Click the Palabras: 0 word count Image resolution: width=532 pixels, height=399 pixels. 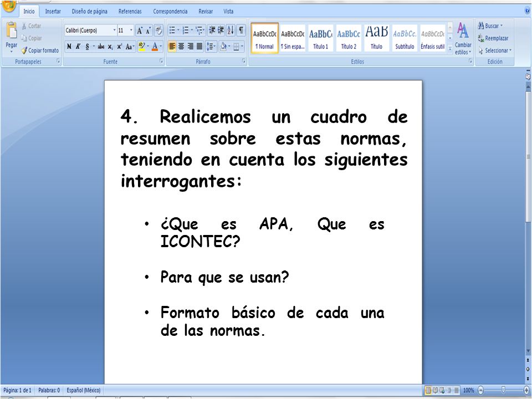[x=49, y=390]
